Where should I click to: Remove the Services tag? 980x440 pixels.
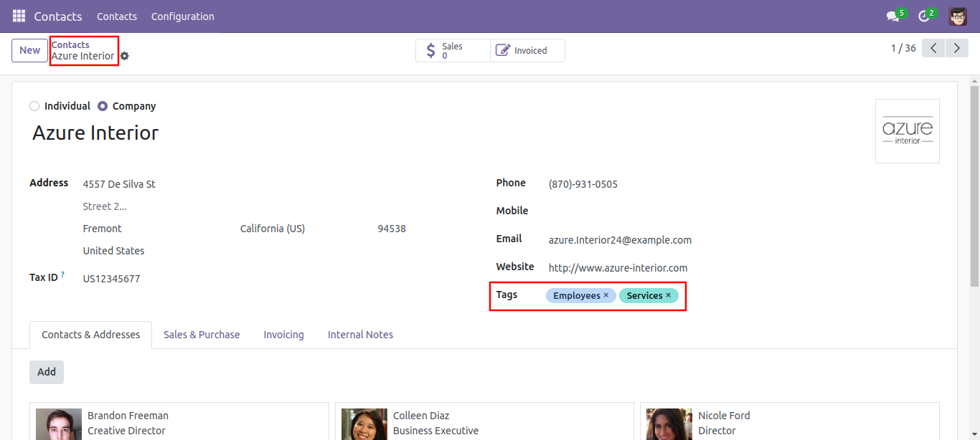(669, 295)
